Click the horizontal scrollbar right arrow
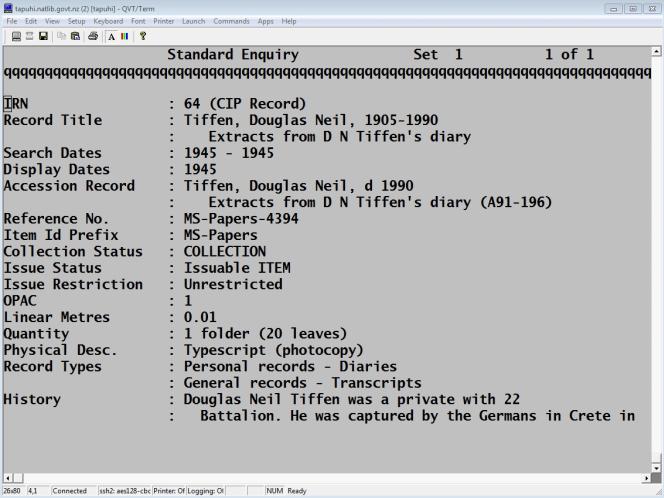 (x=647, y=478)
